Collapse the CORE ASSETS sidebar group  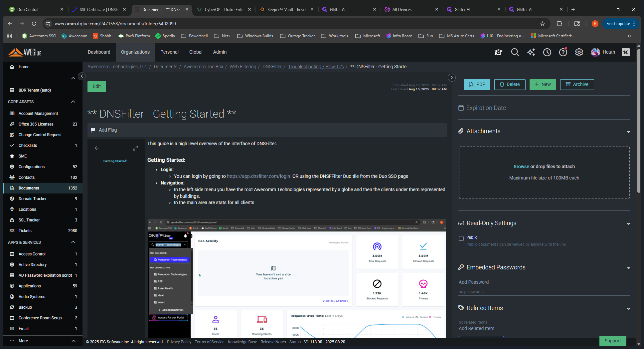(x=73, y=102)
